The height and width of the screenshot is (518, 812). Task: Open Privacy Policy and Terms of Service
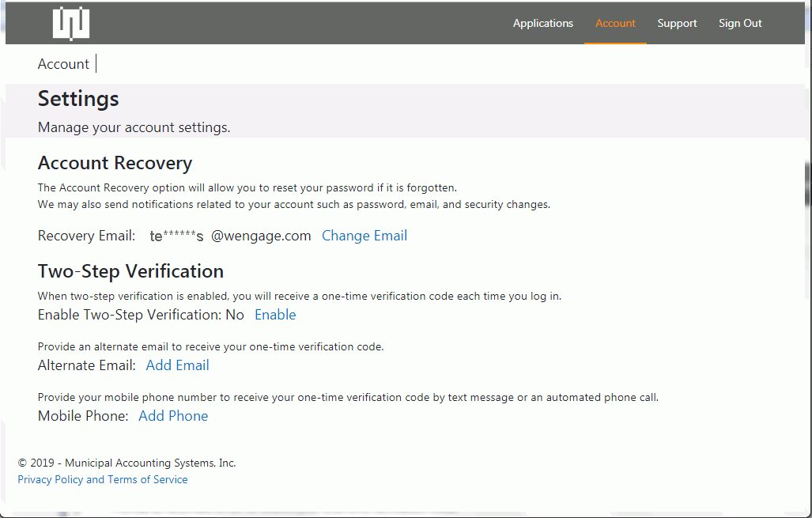103,479
